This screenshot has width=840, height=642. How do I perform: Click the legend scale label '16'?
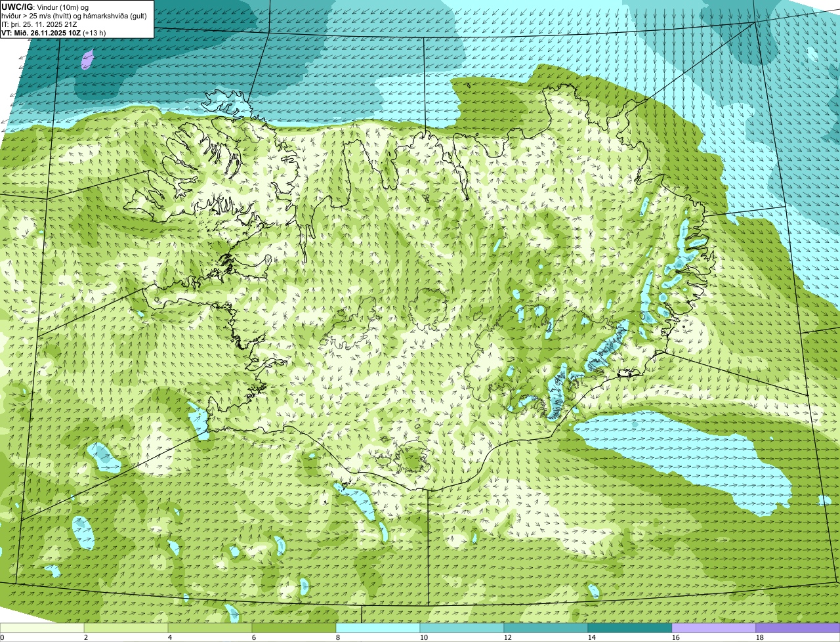point(676,637)
